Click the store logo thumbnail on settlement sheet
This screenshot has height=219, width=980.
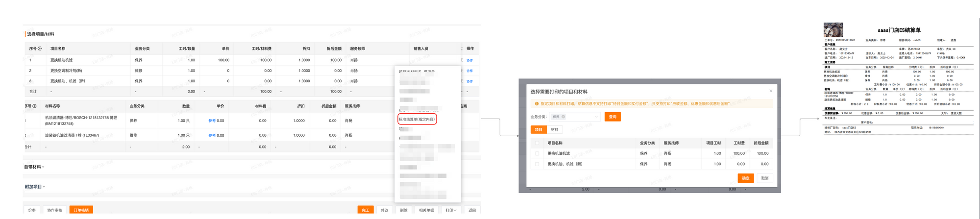pyautogui.click(x=833, y=30)
